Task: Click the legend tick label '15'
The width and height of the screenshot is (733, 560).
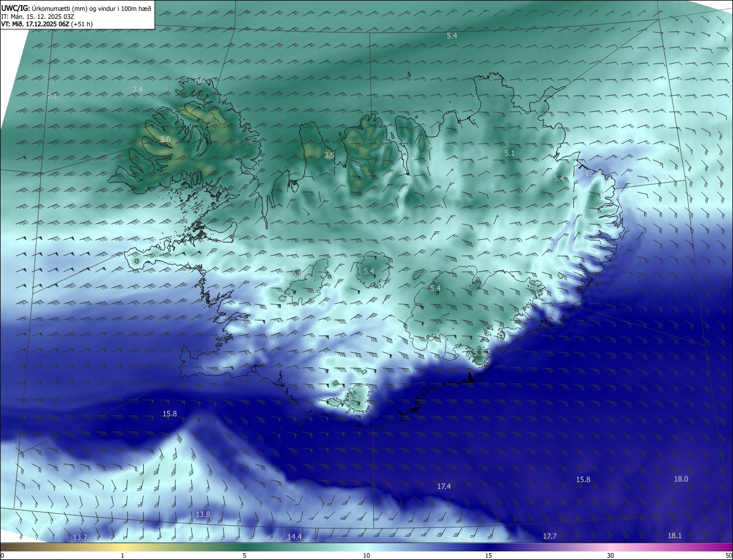Action: [x=488, y=555]
